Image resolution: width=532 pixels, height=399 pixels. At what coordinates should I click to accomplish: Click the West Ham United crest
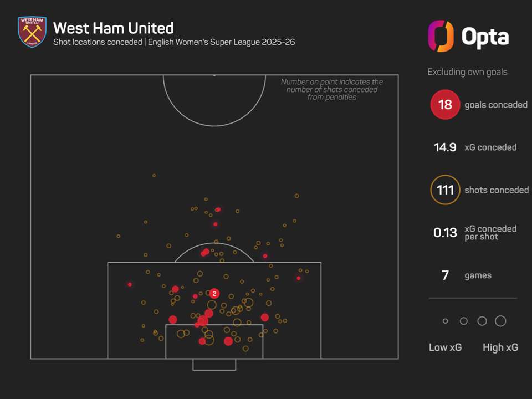tap(32, 31)
